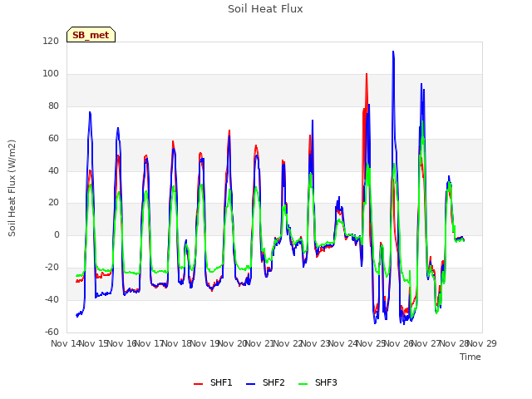Click the -20 y-axis tick label
The width and height of the screenshot is (532, 399).
pos(52,267)
